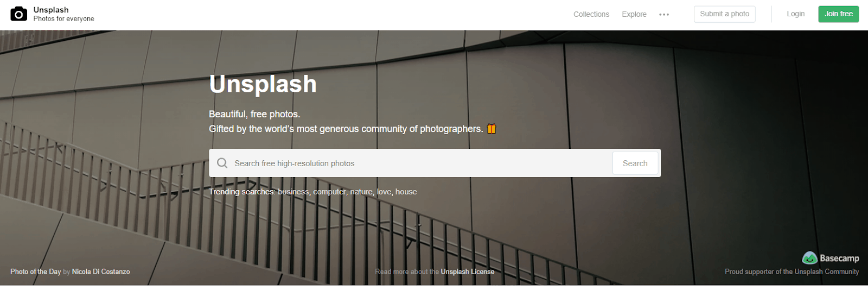Open the Unsplash License link
The height and width of the screenshot is (296, 868).
(x=468, y=272)
